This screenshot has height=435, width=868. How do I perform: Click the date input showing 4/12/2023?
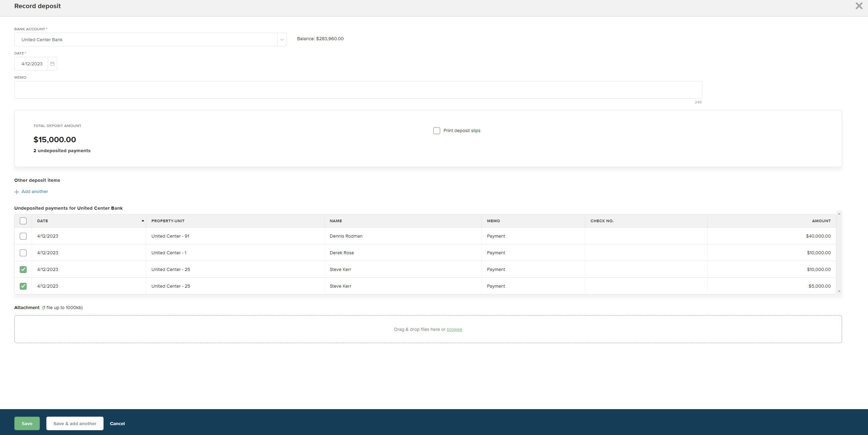coord(32,64)
